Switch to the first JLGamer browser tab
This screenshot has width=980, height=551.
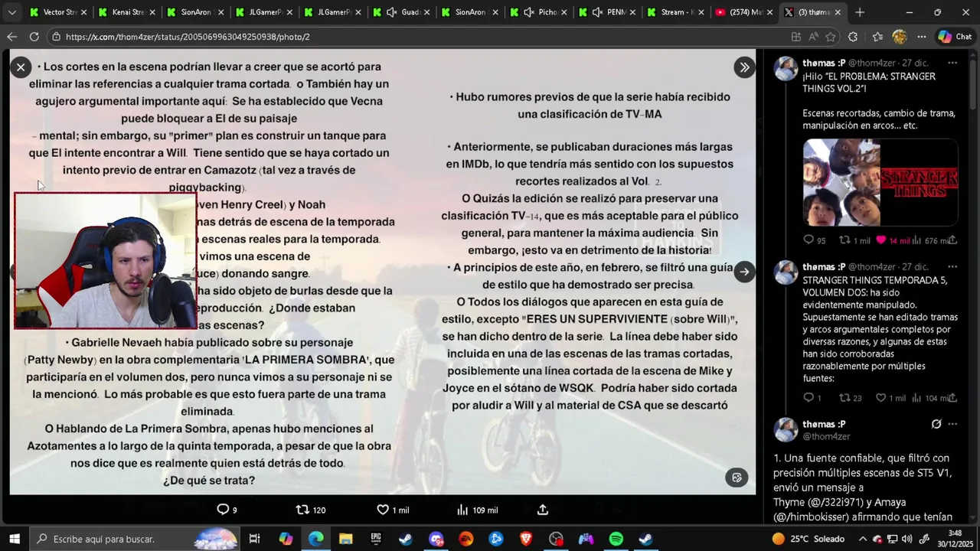[264, 12]
